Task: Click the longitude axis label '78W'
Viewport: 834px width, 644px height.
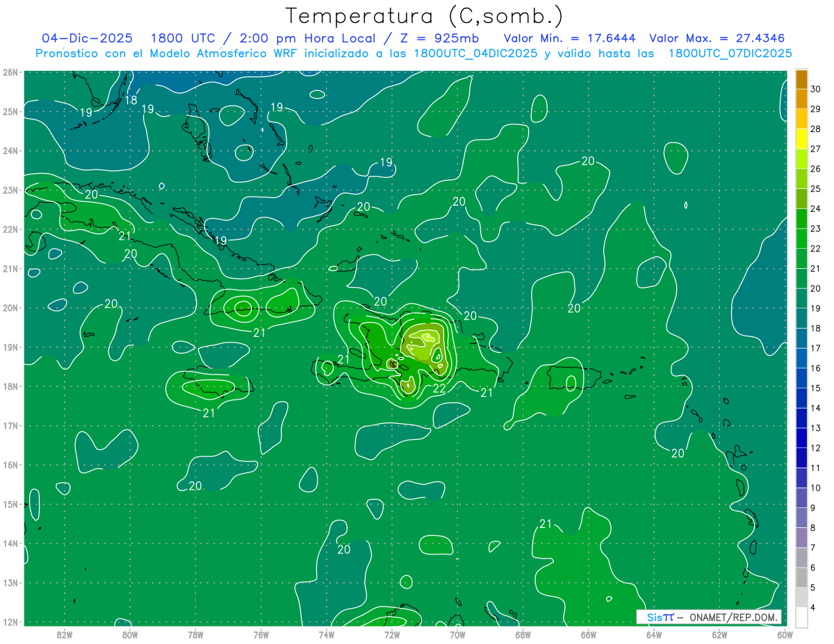Action: pyautogui.click(x=195, y=634)
